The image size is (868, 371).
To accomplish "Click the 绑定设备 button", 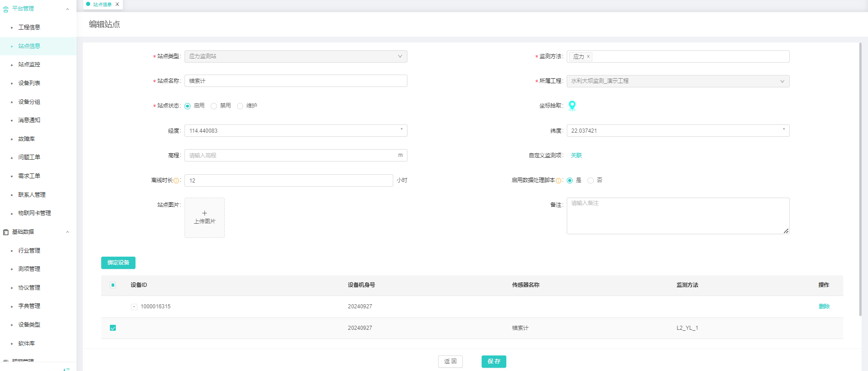I will coord(118,263).
